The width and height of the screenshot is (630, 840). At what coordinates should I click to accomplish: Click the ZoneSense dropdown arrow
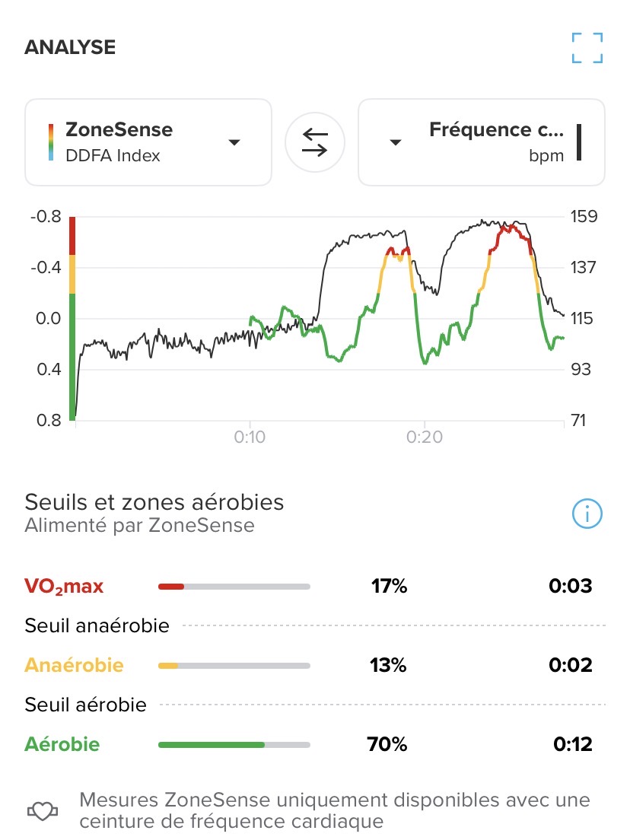click(234, 142)
